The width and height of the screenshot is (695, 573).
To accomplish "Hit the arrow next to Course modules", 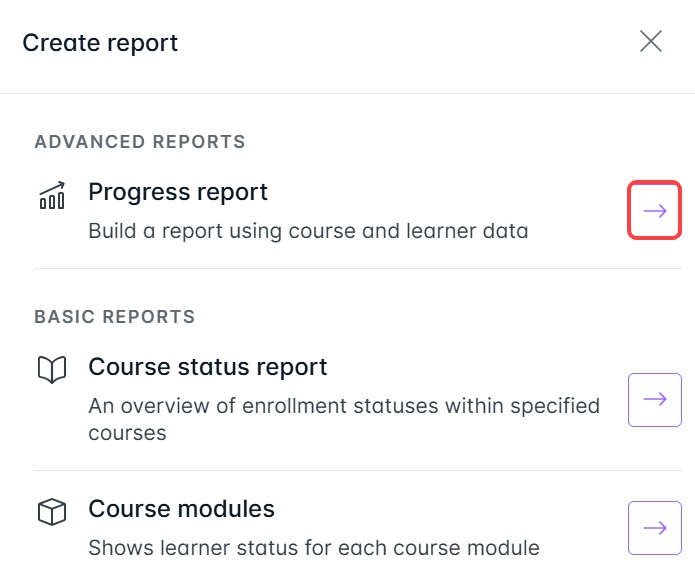I will pyautogui.click(x=655, y=527).
